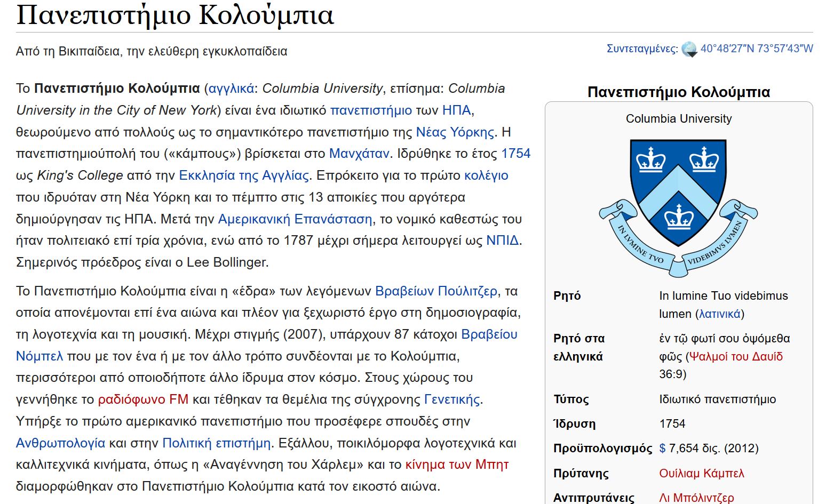Click the Ιδιωτικό πανεπιστήμιο value
This screenshot has width=826, height=504.
[x=717, y=399]
